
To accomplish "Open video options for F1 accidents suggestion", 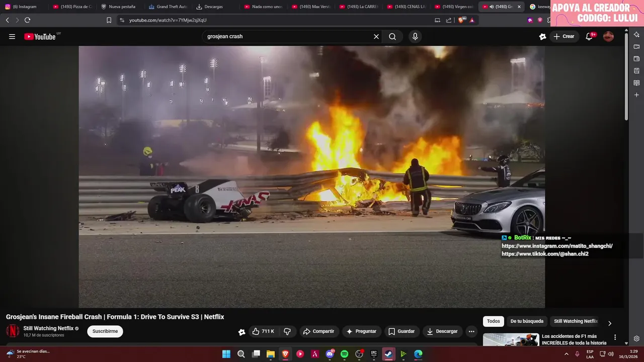I will pos(615,337).
